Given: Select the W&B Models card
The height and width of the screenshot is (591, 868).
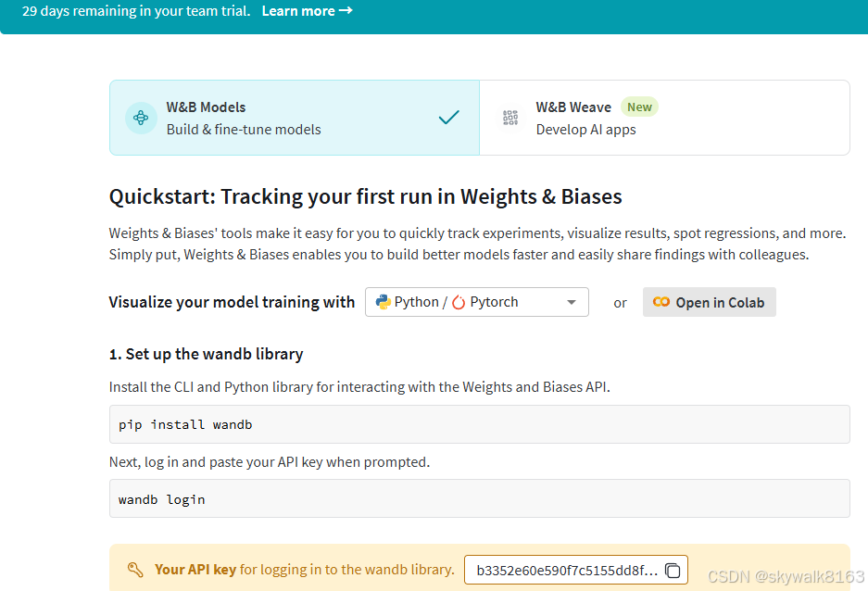Looking at the screenshot, I should [x=295, y=118].
